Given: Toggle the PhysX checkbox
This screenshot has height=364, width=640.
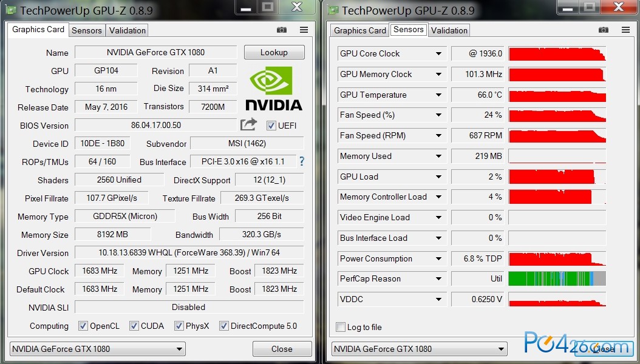Looking at the screenshot, I should click(x=179, y=326).
